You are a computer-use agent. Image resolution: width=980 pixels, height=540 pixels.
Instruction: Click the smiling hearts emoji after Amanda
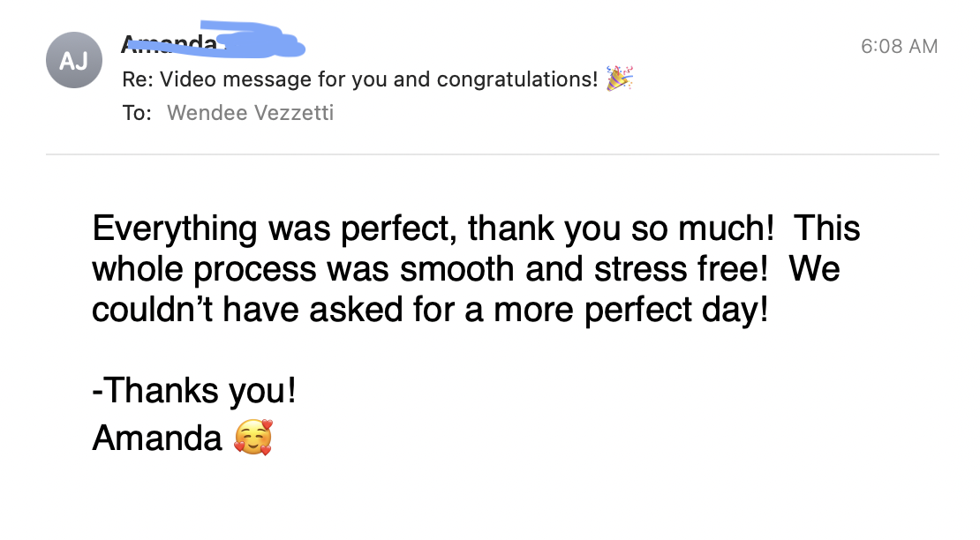pos(253,438)
